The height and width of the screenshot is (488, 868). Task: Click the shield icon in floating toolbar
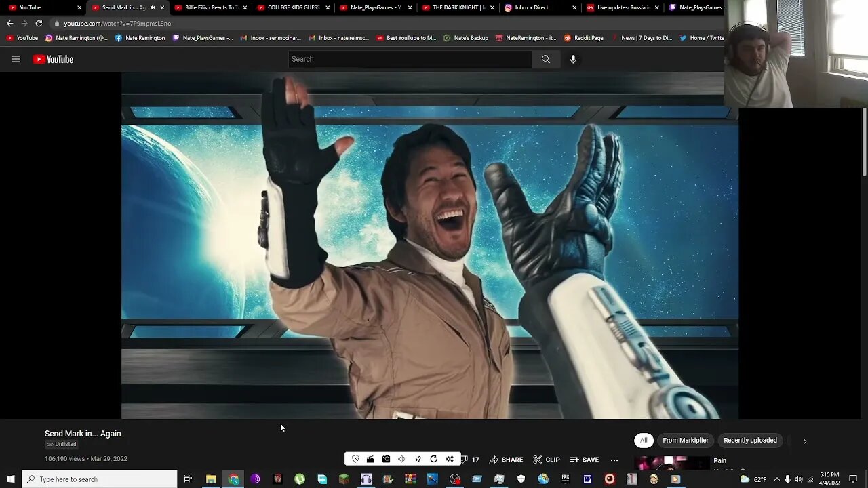[355, 459]
